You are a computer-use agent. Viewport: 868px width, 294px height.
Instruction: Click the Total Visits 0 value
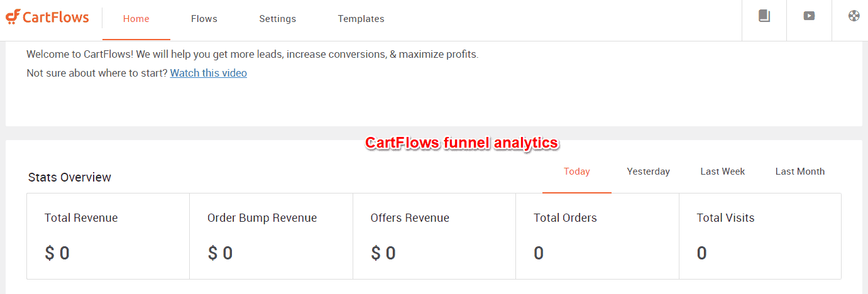(x=701, y=253)
